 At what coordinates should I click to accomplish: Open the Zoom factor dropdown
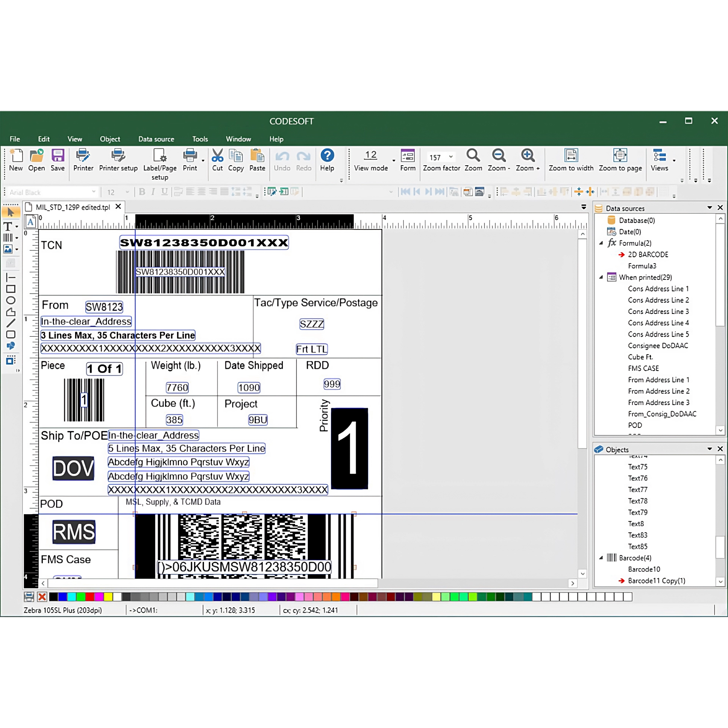[451, 157]
